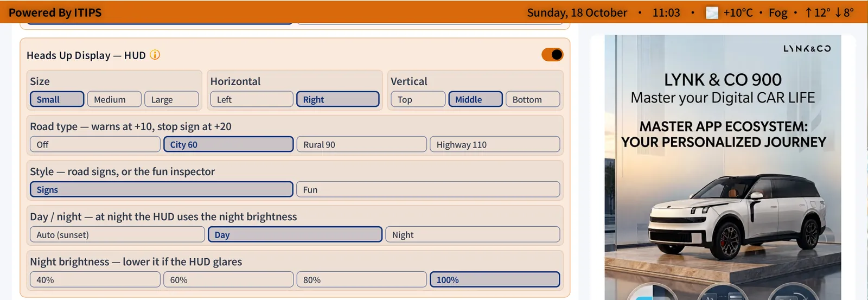Turn Road type Off
This screenshot has width=868, height=300.
click(x=95, y=144)
